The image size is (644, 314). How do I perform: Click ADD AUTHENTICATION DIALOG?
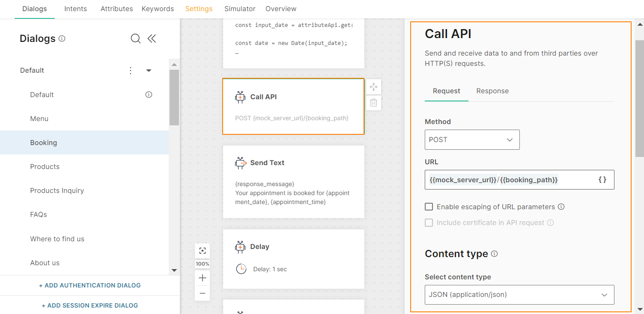coord(90,285)
